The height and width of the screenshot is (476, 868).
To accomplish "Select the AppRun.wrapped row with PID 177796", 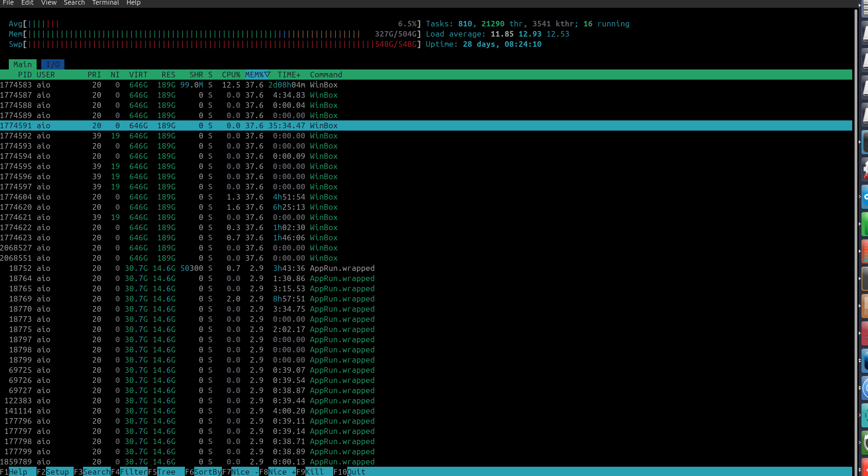I will [426, 421].
